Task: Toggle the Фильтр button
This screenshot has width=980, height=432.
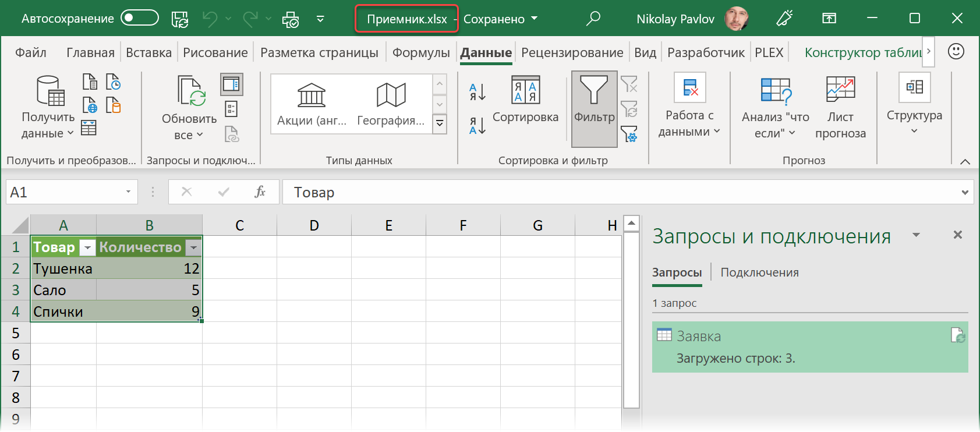Action: pyautogui.click(x=594, y=109)
